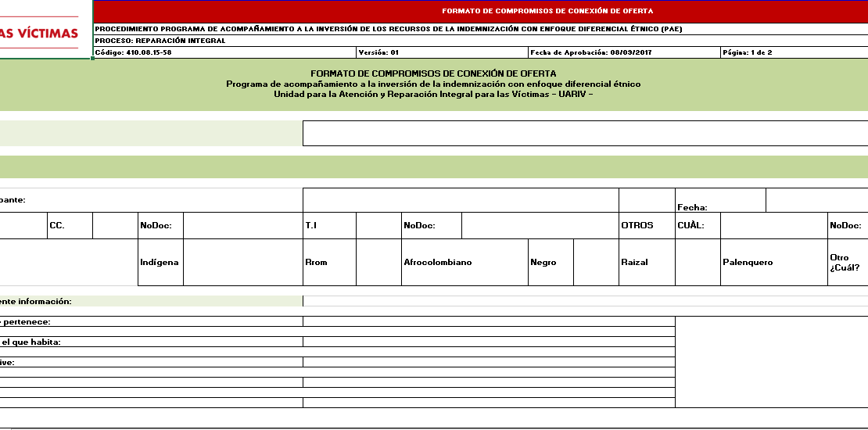
Task: Click the blank cell right of Fecha:
Action: (817, 200)
